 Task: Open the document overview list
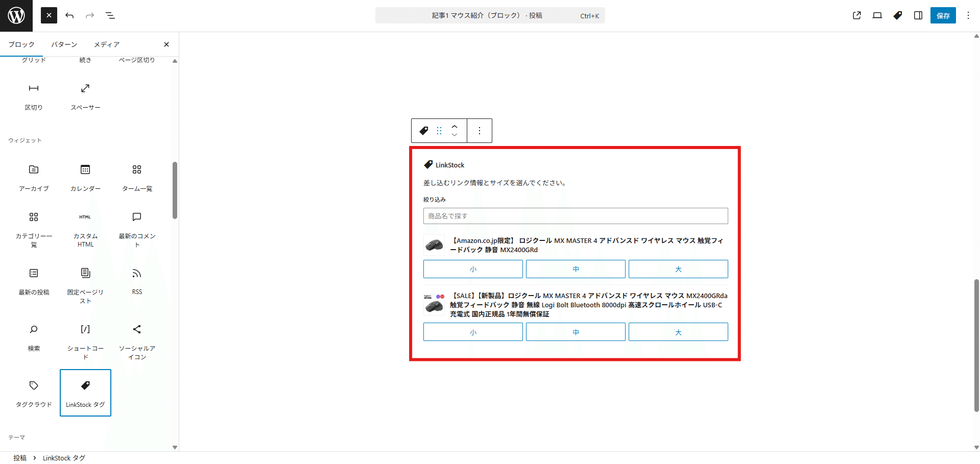point(110,15)
